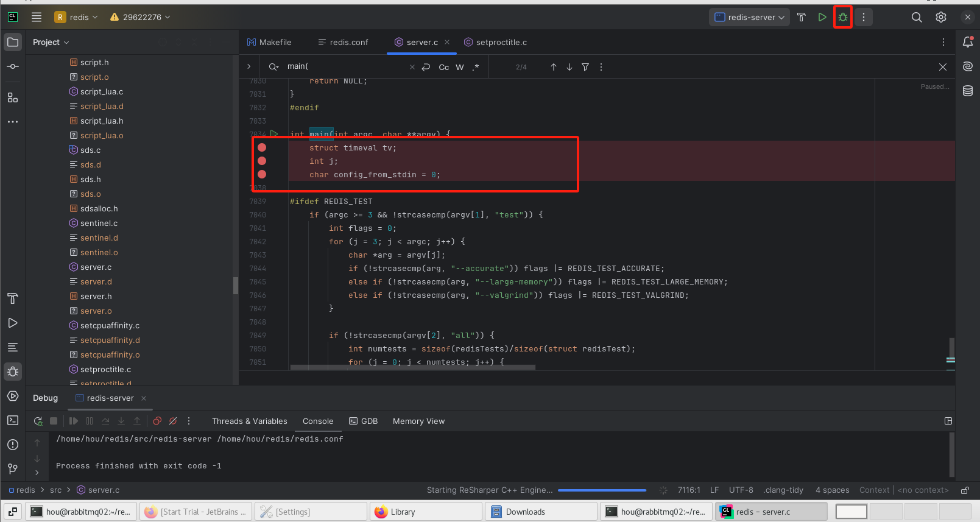980x522 pixels.
Task: Open the GDB tab
Action: point(364,421)
